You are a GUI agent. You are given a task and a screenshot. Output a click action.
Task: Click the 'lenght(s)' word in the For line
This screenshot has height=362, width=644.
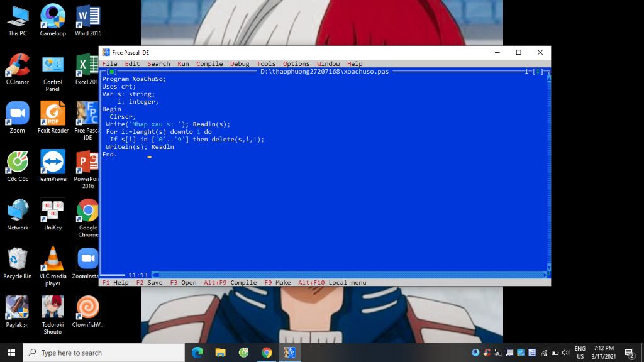coord(150,132)
